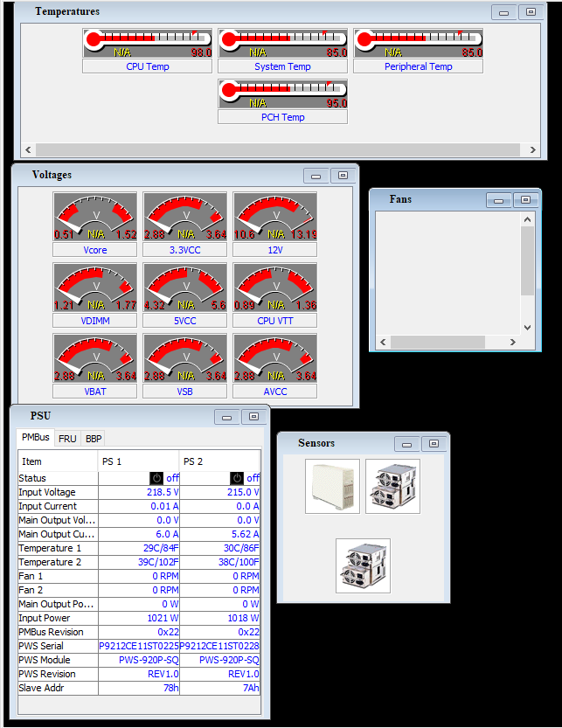Viewport: 562px width, 728px height.
Task: Open the server chassis sensor icon
Action: click(332, 486)
